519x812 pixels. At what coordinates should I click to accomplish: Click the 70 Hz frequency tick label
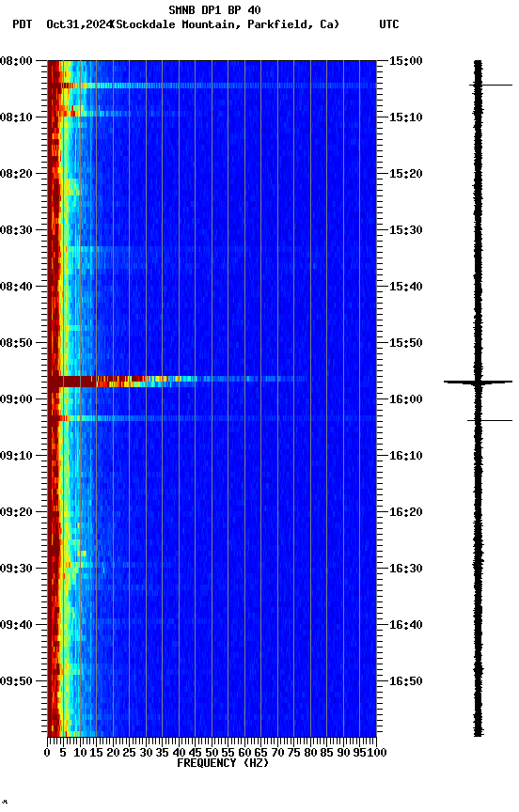point(277,754)
